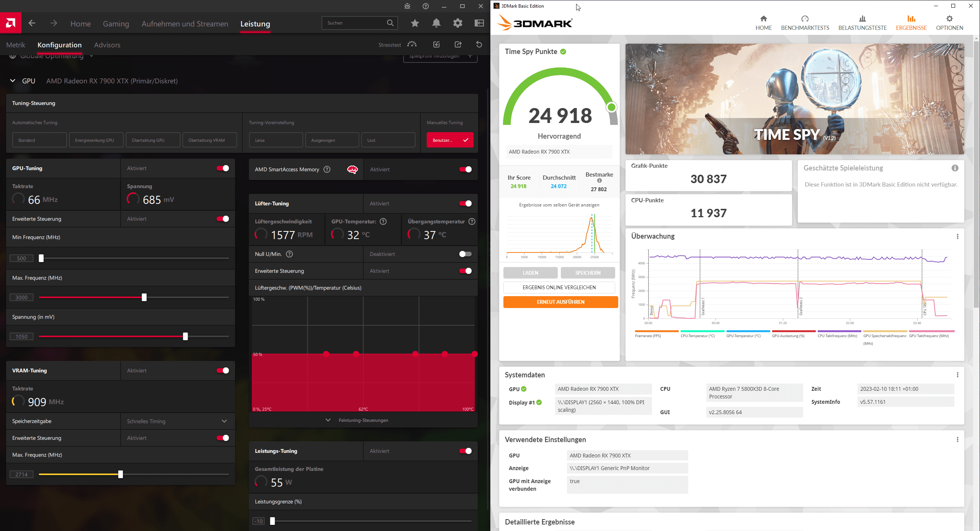This screenshot has height=531, width=980.
Task: Open OPTIONEN gear in 3DMark
Action: pyautogui.click(x=949, y=18)
